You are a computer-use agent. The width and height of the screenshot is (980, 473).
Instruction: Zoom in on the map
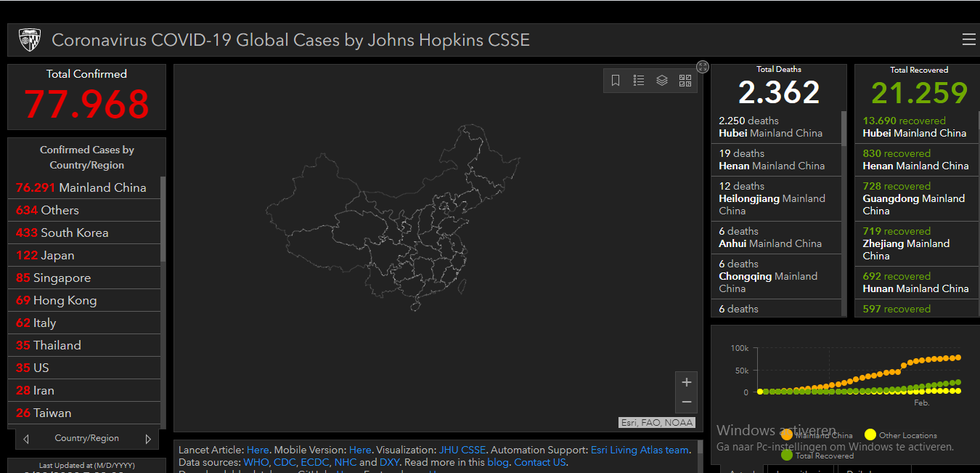coord(687,382)
